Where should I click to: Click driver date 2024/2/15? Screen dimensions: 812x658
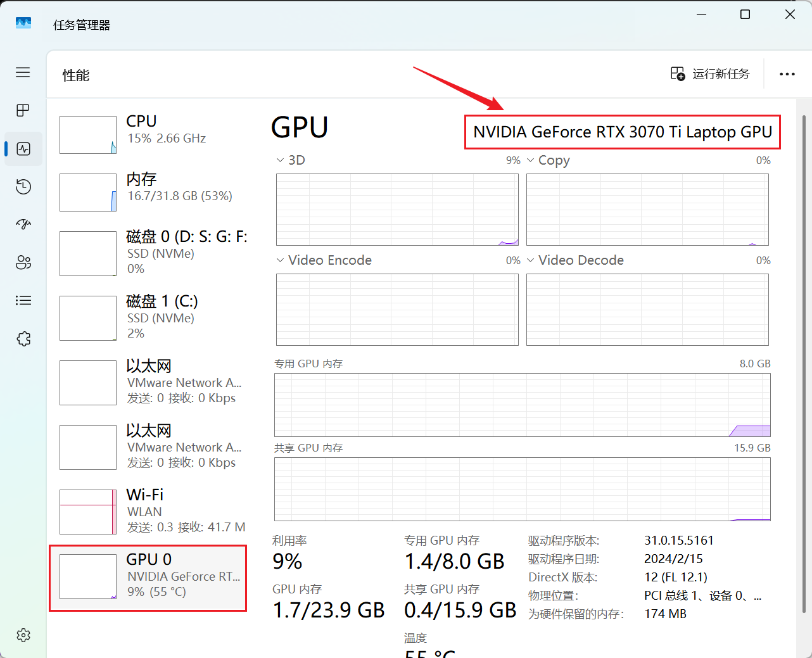click(x=673, y=559)
